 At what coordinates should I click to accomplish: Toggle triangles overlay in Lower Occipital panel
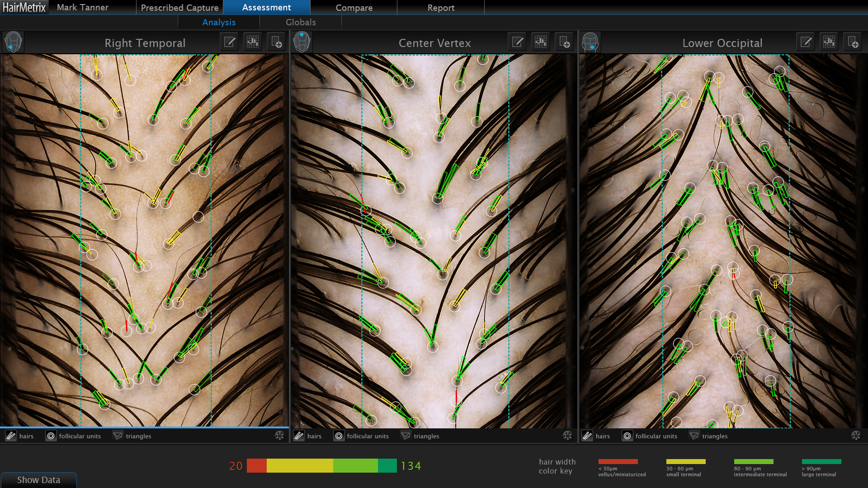tap(708, 436)
